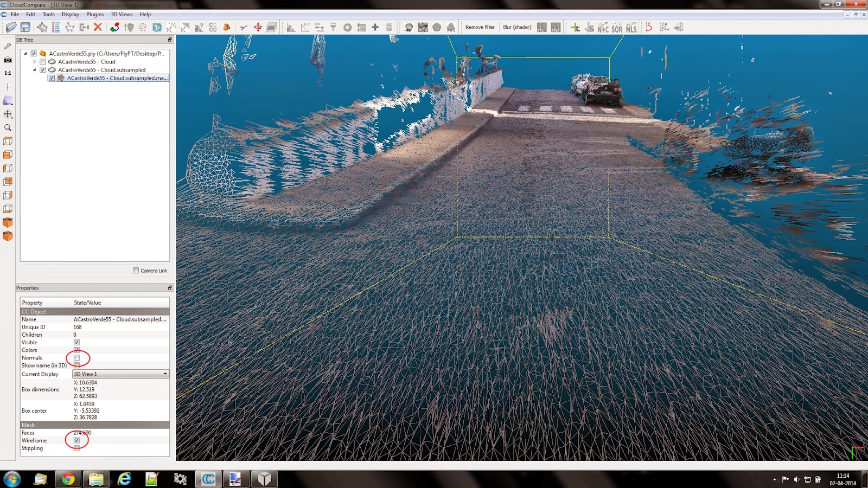Open the Plugins menu
868x488 pixels.
point(95,15)
